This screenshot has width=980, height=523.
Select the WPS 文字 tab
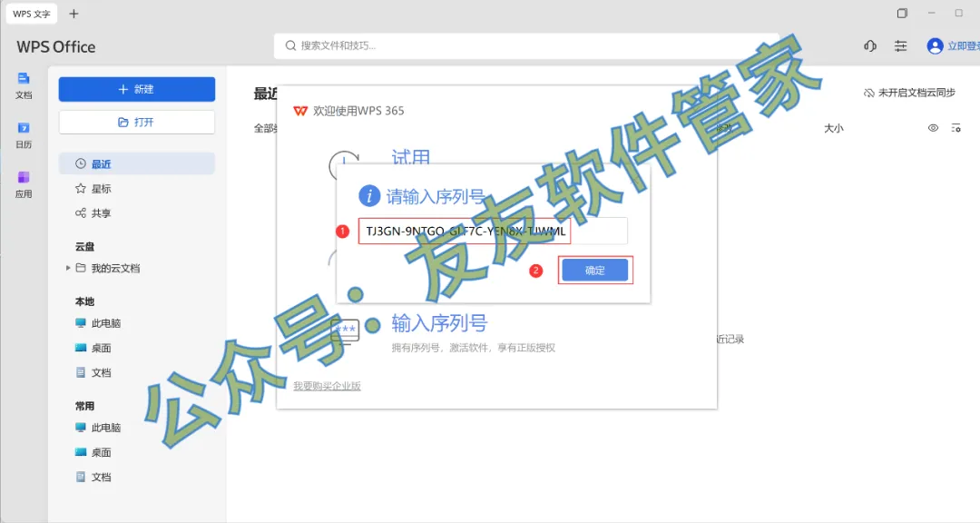click(x=31, y=14)
